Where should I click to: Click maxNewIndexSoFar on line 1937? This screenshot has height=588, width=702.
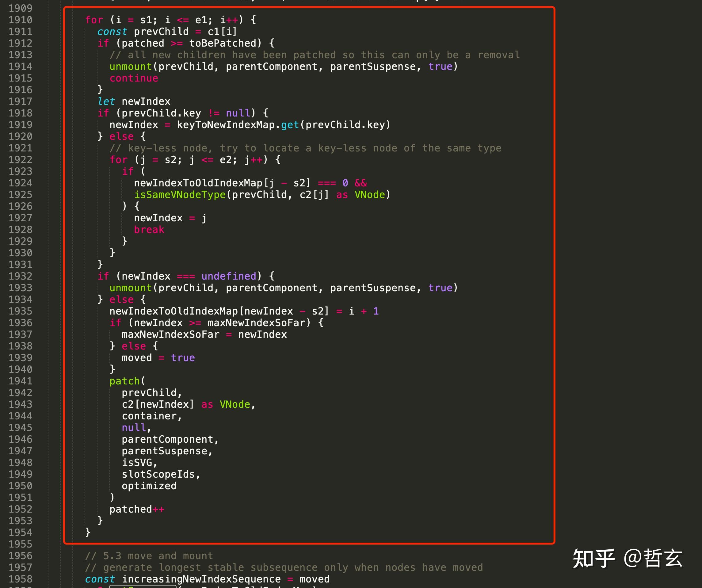coord(170,334)
